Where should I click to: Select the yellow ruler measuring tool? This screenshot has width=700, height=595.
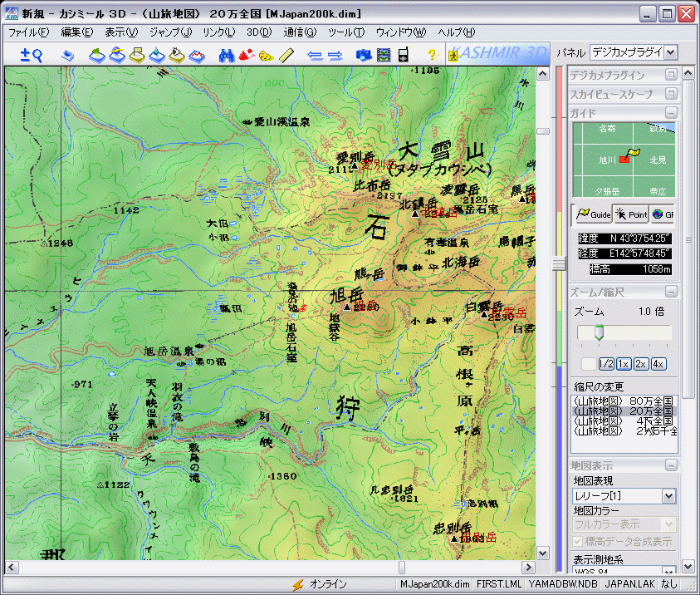(x=286, y=55)
